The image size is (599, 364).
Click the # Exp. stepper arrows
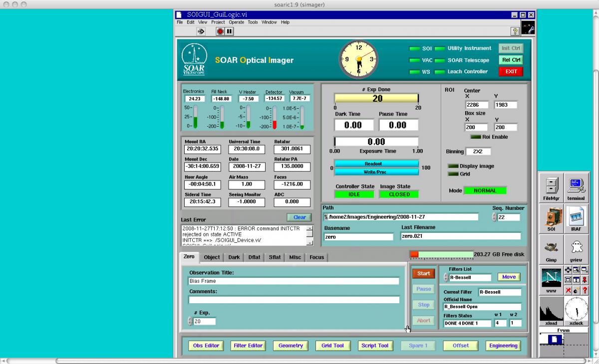coord(190,322)
